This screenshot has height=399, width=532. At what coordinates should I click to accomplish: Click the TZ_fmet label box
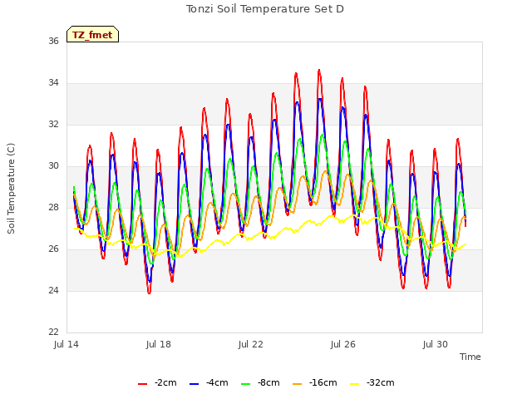92,34
